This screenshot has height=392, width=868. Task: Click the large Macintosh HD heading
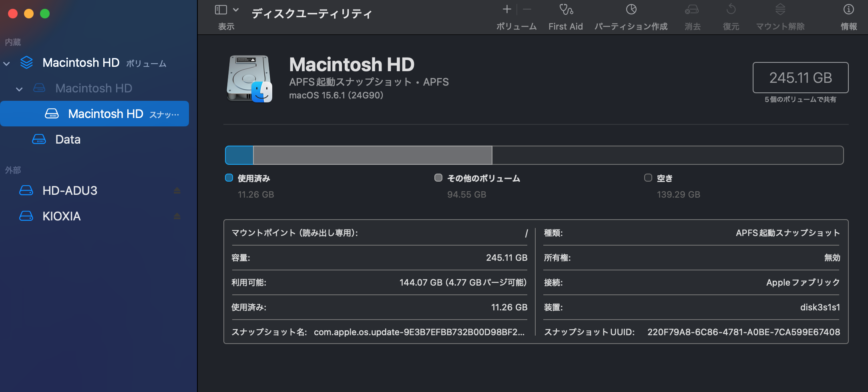click(x=352, y=64)
